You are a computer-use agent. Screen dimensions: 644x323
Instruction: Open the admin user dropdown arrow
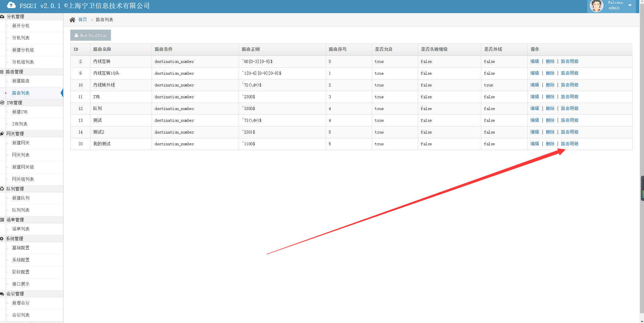[630, 5]
